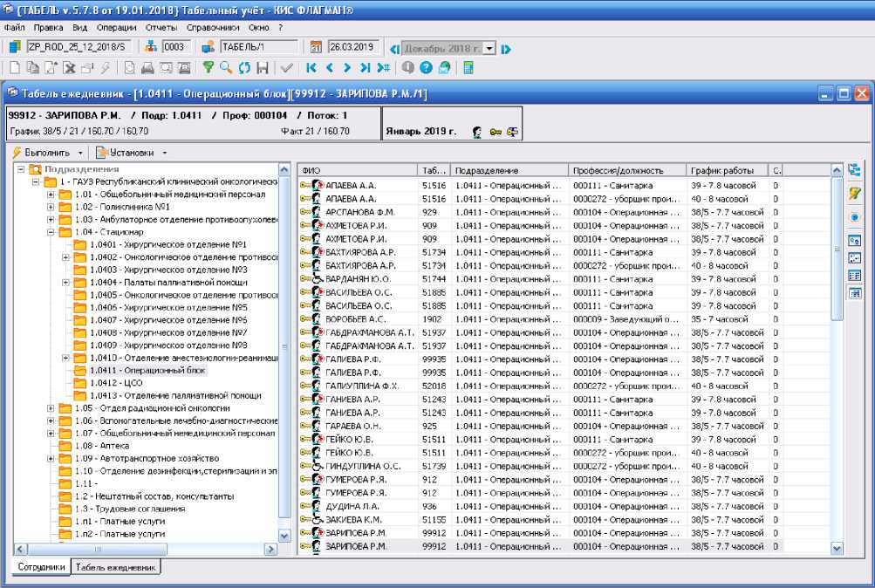Open the month dropdown showing Декабрь 2018
Image resolution: width=875 pixels, height=588 pixels.
coord(489,48)
